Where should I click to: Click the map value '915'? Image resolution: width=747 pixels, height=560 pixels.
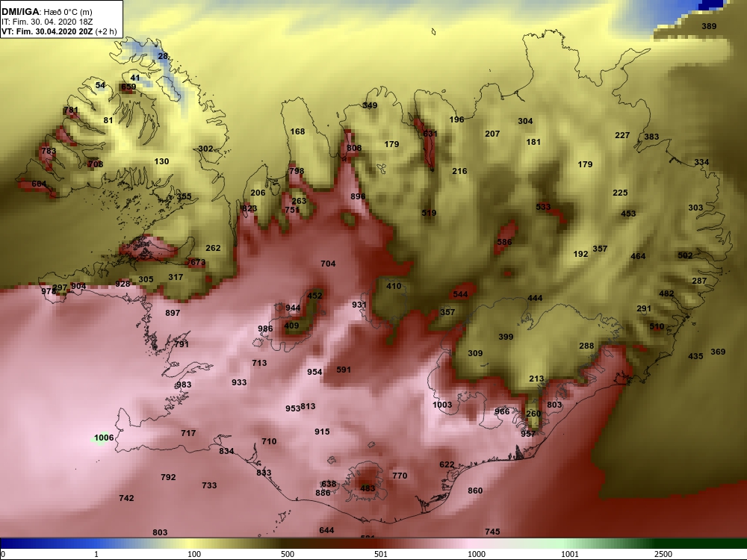point(322,432)
